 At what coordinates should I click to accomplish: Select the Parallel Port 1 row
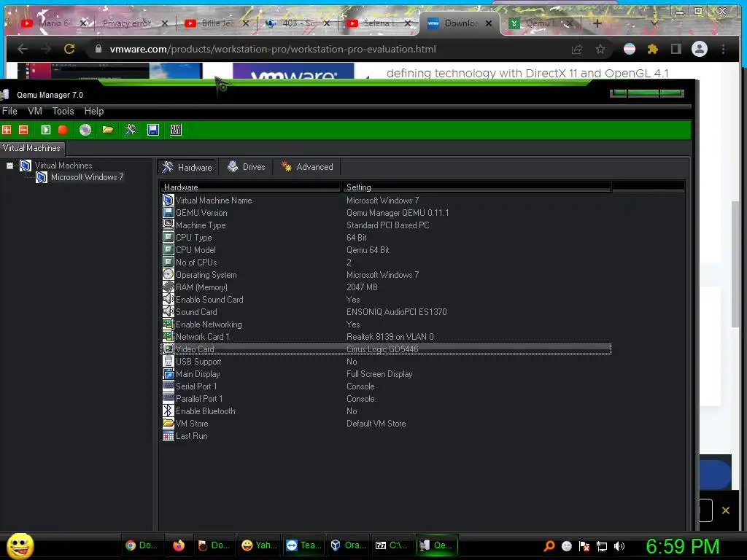(x=386, y=399)
